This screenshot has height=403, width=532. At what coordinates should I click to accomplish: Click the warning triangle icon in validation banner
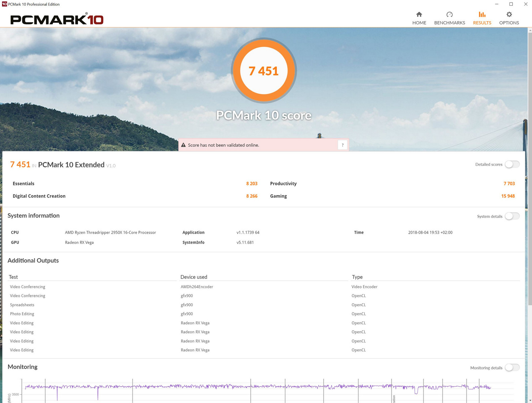pos(183,145)
